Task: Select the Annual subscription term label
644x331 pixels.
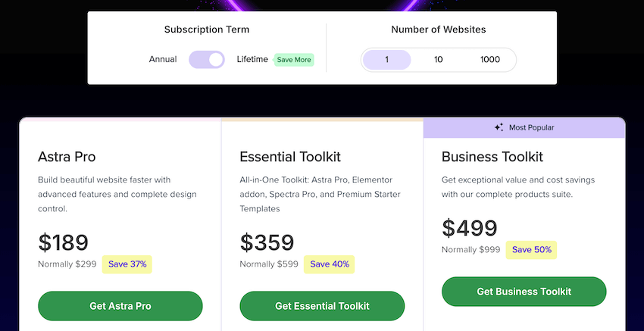Action: pos(163,60)
